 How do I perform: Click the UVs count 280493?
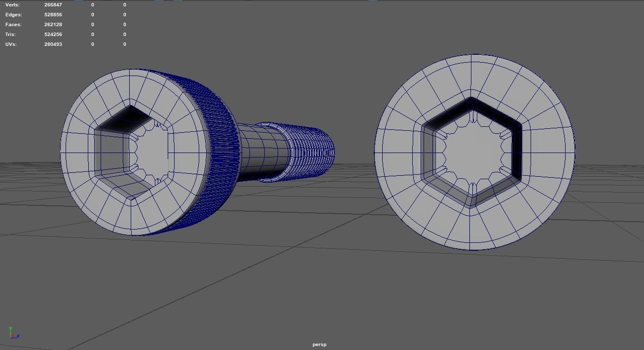pyautogui.click(x=53, y=44)
